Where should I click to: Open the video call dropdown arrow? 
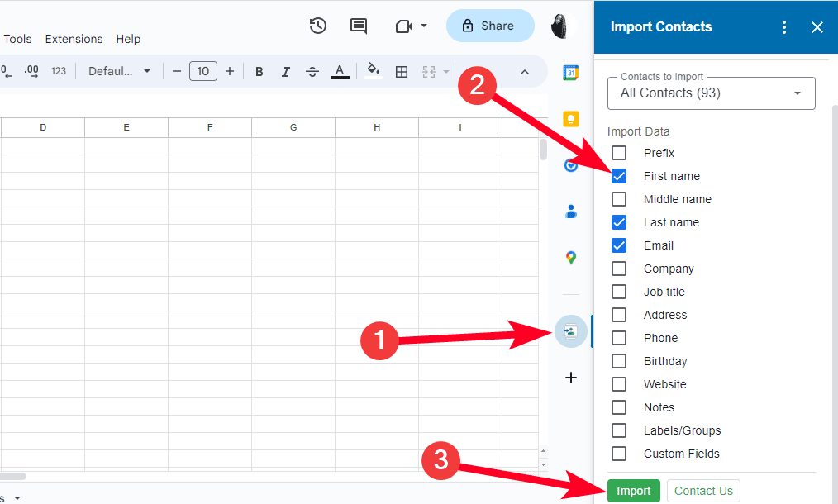pos(424,26)
